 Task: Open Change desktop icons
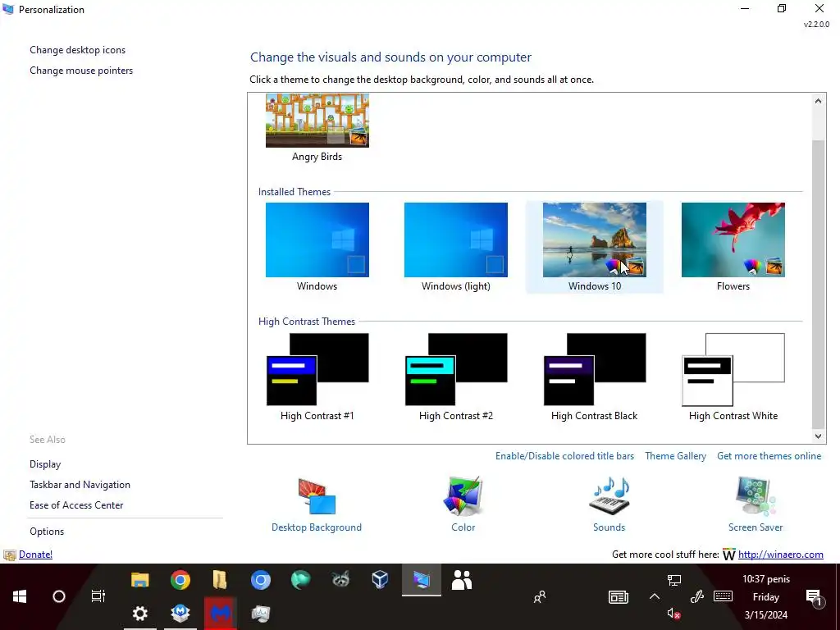click(x=78, y=50)
